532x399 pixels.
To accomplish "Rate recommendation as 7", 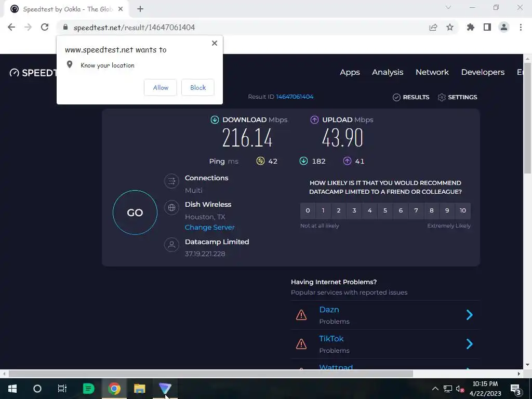I will [x=416, y=210].
